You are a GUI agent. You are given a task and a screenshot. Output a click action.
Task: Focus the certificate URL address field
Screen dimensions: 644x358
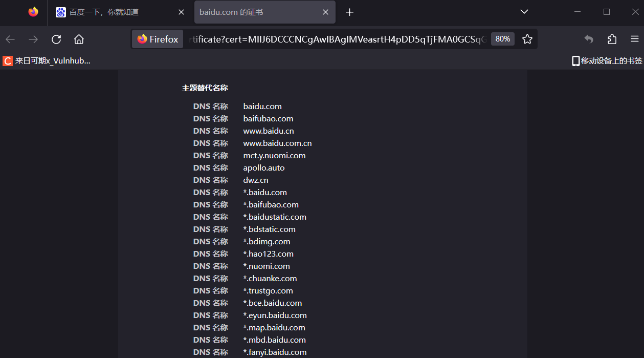point(337,39)
